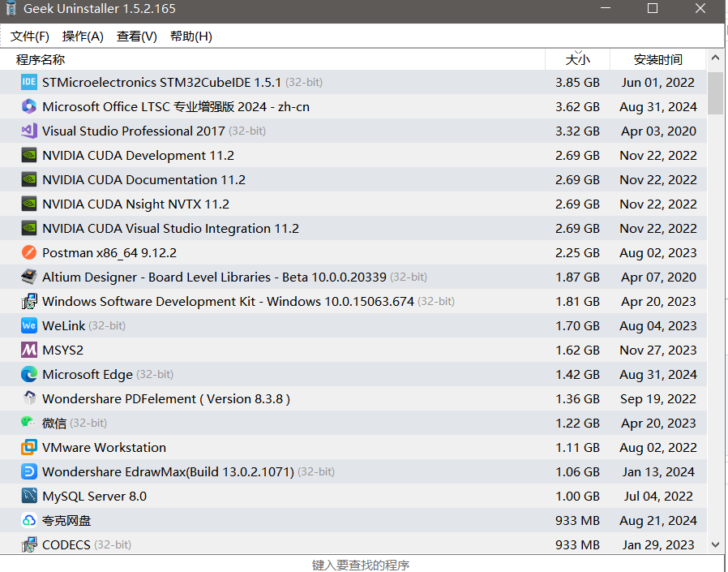Open the 查看(V) menu
The image size is (728, 572).
click(136, 37)
